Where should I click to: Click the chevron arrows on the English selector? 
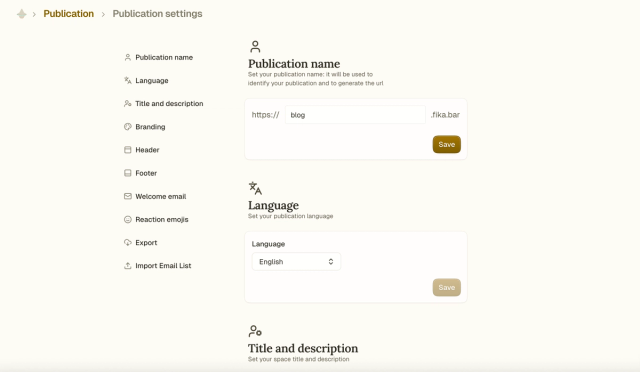tap(331, 262)
